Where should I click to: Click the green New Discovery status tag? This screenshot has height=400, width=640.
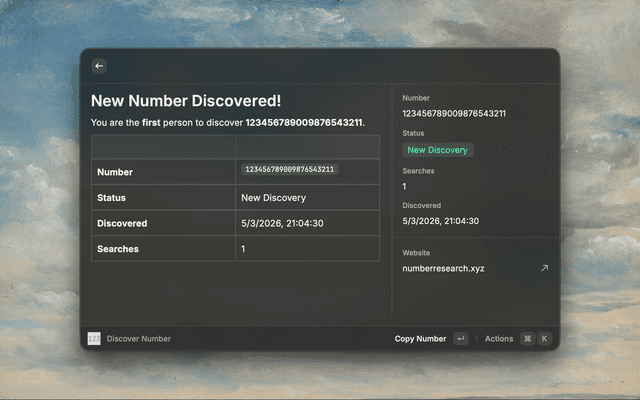point(437,150)
